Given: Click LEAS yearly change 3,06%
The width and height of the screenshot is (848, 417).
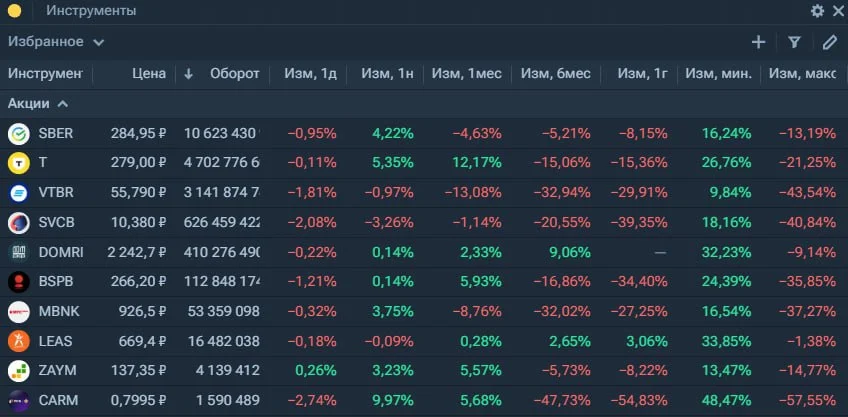Looking at the screenshot, I should coord(645,341).
